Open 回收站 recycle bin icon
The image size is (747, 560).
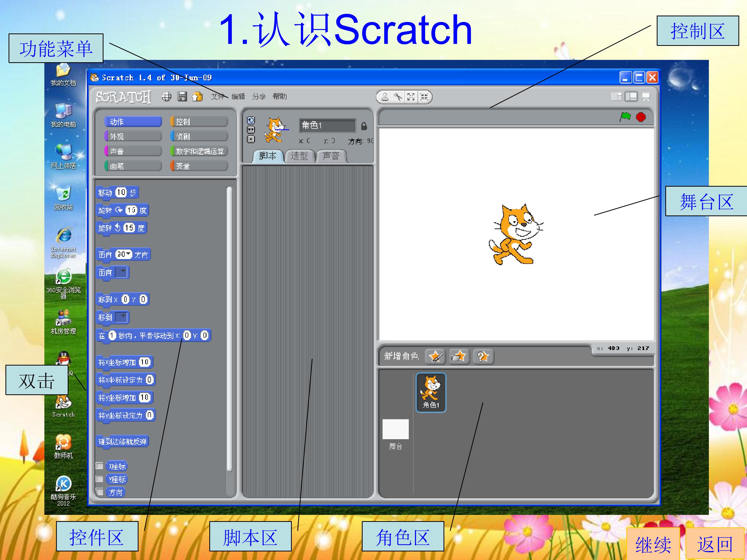coord(63,198)
